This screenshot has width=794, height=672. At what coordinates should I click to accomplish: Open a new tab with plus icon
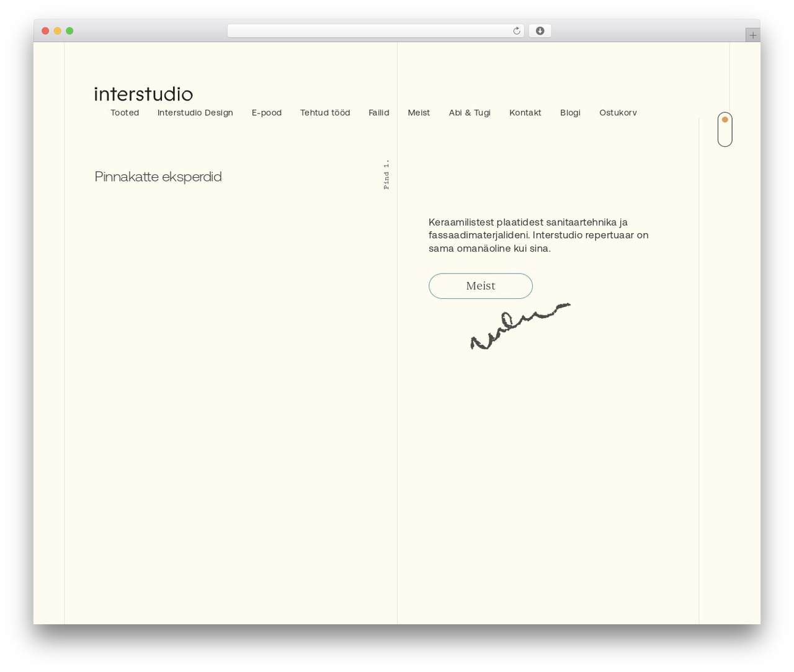coord(752,35)
